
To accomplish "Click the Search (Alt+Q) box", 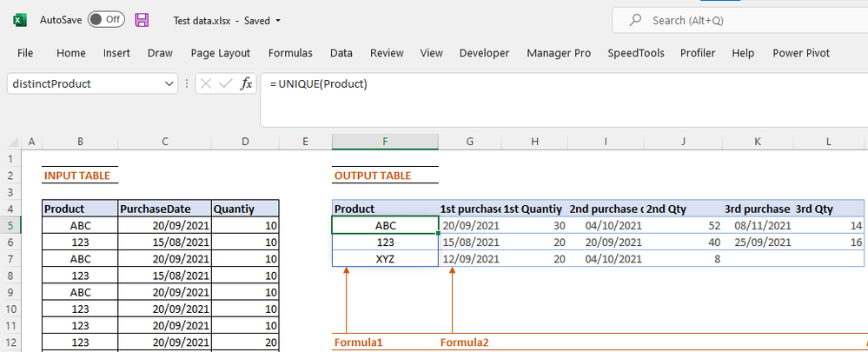I will pos(740,21).
